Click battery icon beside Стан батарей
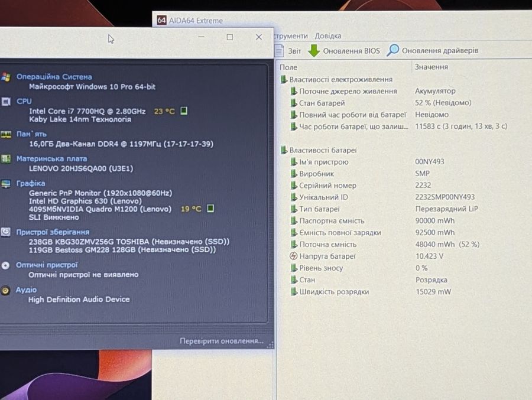The height and width of the screenshot is (400, 532). click(293, 103)
